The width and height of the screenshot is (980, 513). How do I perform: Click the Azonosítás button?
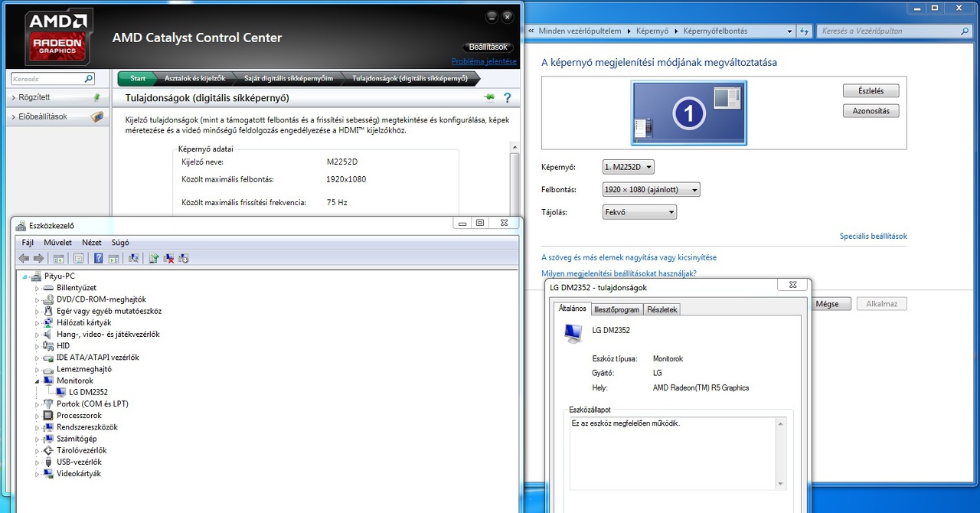click(871, 111)
